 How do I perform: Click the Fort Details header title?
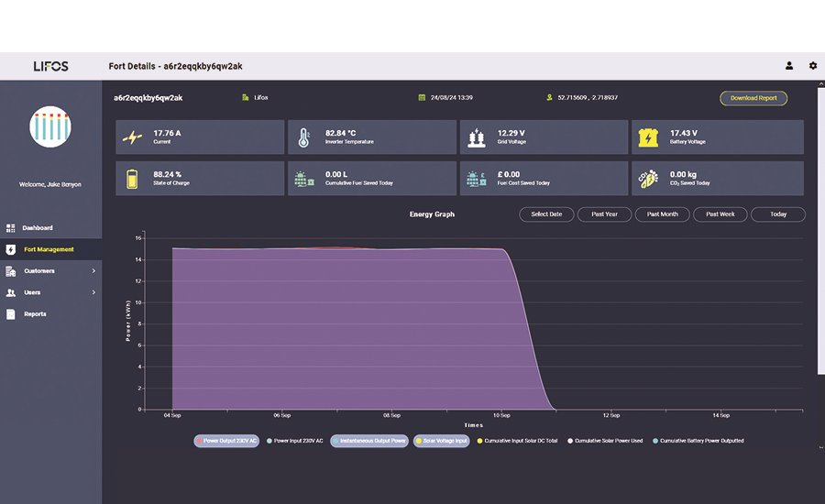(175, 66)
